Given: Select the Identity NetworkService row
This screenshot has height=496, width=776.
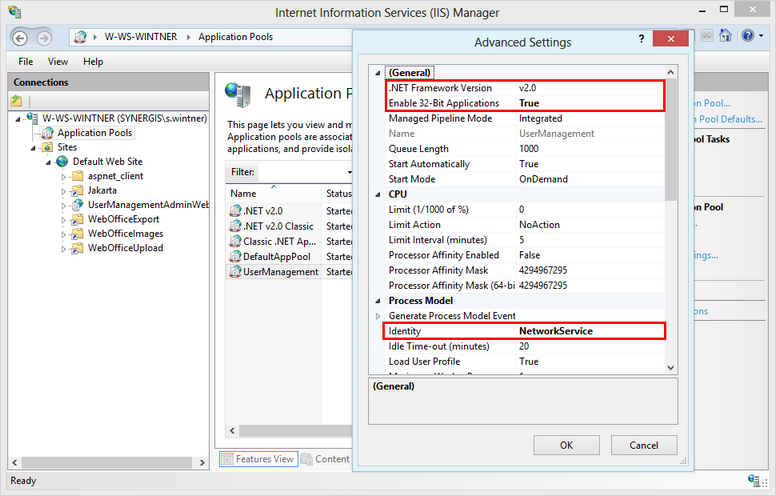Looking at the screenshot, I should pyautogui.click(x=525, y=331).
